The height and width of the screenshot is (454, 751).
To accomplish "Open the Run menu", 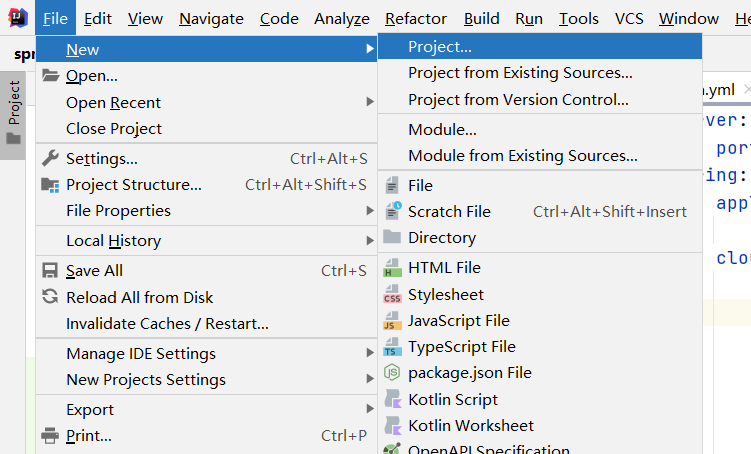I will [529, 18].
